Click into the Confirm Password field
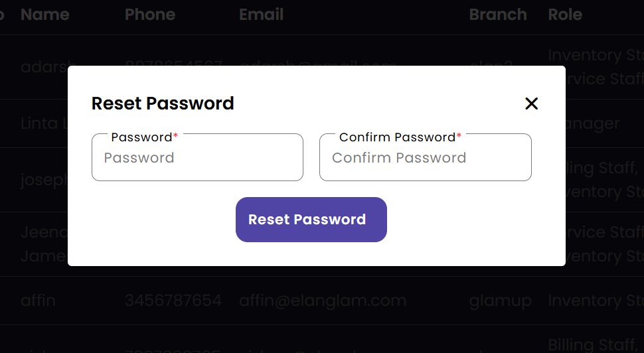This screenshot has height=353, width=644. pos(425,158)
